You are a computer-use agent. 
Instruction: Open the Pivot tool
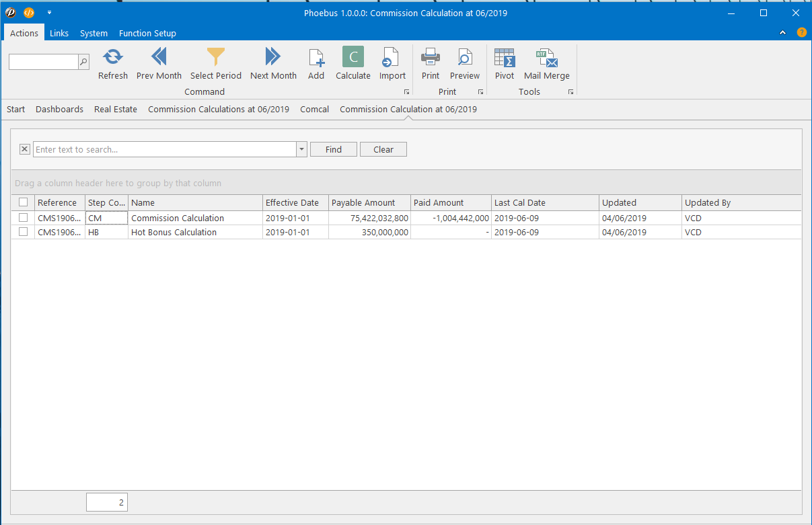click(x=505, y=57)
